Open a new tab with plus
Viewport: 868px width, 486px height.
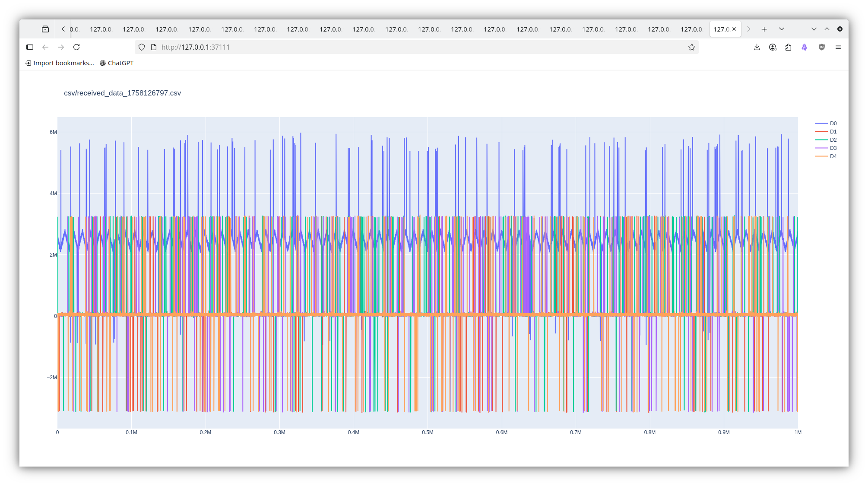click(x=764, y=29)
